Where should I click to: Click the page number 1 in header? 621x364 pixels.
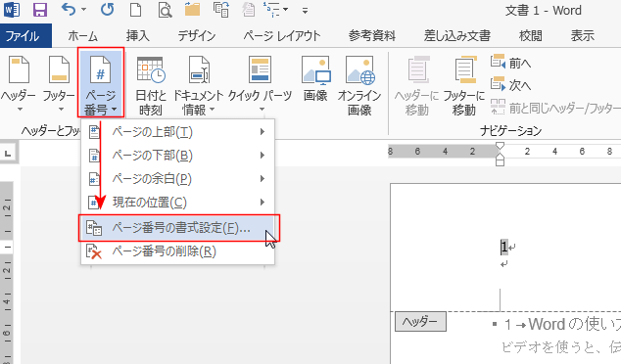tap(503, 248)
